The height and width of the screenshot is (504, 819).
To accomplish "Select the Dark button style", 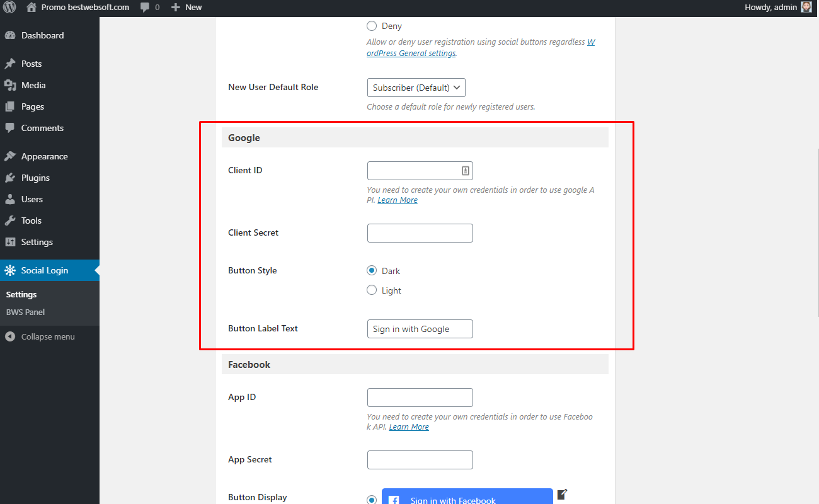I will click(372, 270).
